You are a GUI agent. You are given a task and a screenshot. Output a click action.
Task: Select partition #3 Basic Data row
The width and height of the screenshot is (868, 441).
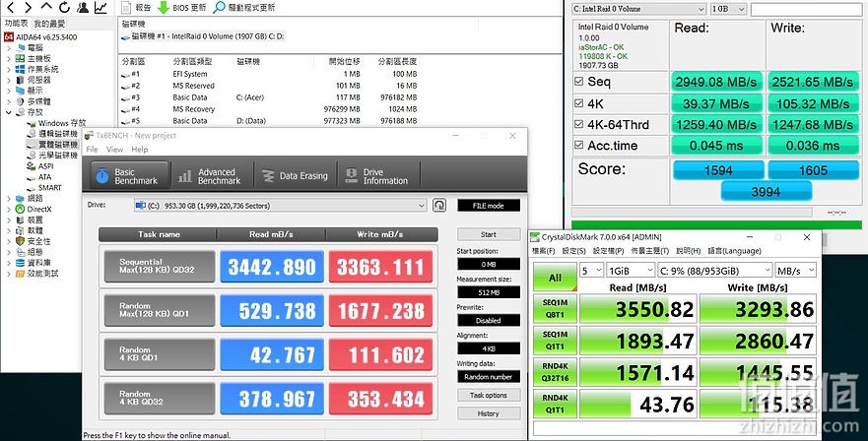[x=269, y=97]
